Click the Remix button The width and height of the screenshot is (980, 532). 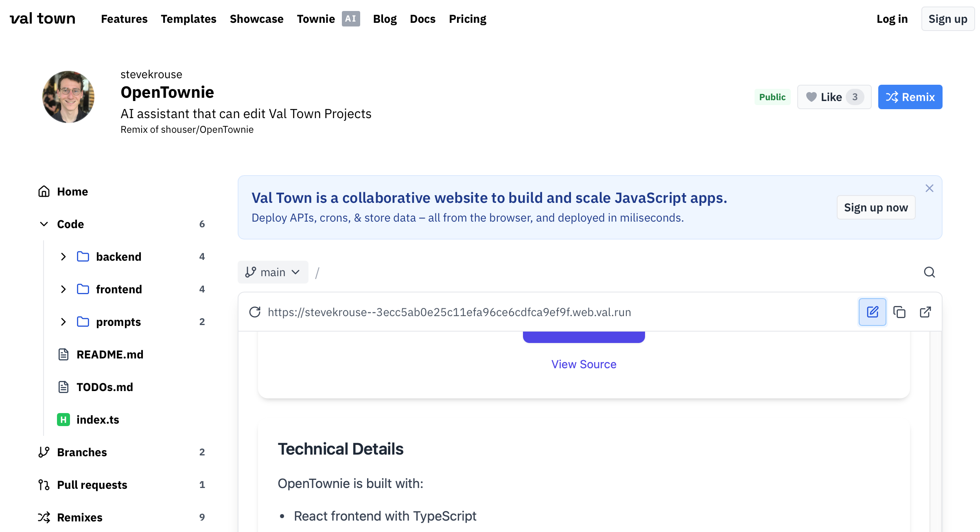pos(910,97)
